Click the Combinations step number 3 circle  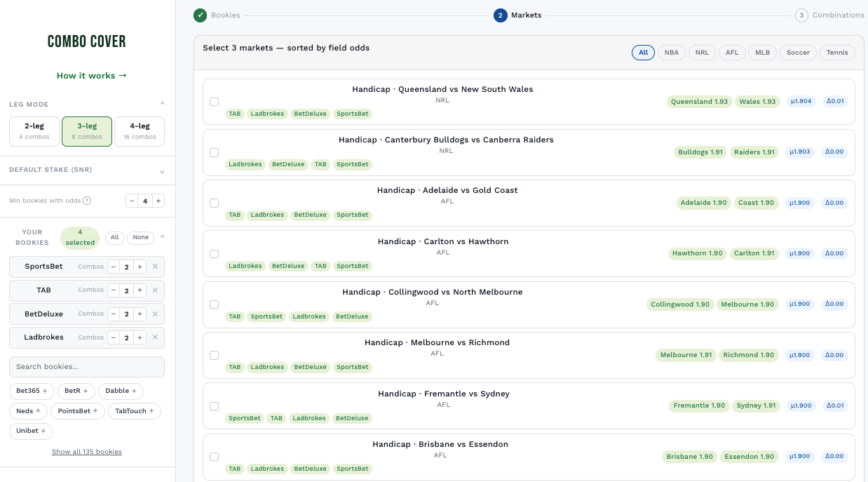pyautogui.click(x=801, y=15)
